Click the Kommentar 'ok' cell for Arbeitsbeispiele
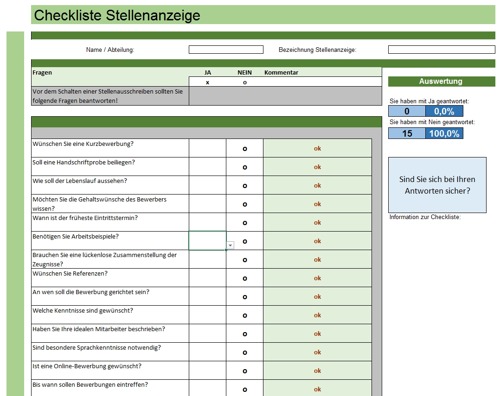The height and width of the screenshot is (396, 500). 317,241
